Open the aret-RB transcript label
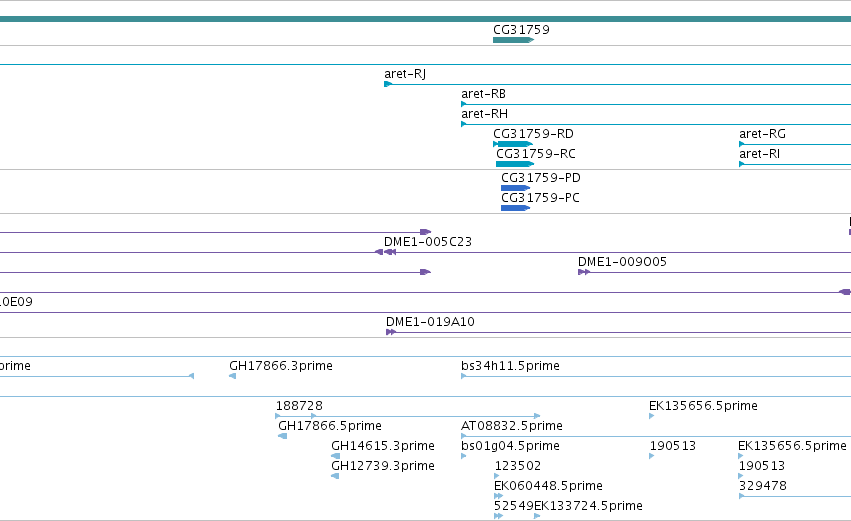Screen dimensions: 851x521 pyautogui.click(x=484, y=94)
